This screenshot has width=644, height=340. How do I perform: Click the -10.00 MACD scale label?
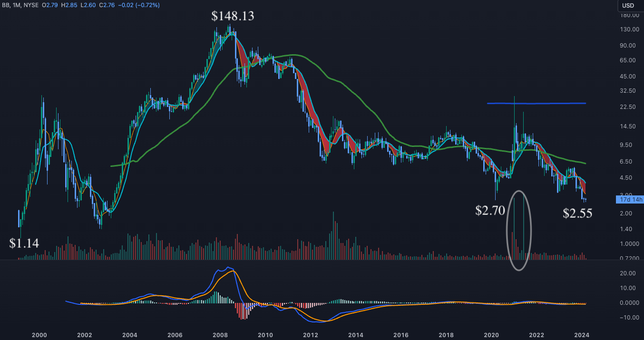click(628, 318)
